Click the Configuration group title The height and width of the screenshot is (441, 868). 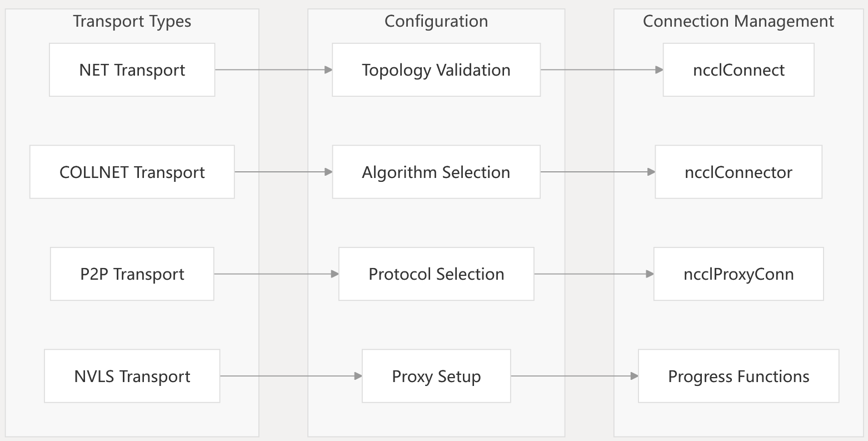(x=436, y=22)
